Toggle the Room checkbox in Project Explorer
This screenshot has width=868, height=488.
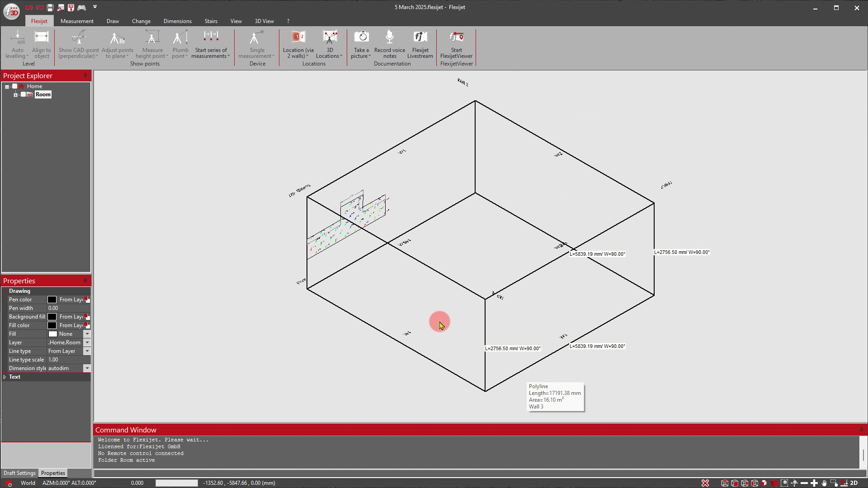(x=23, y=94)
